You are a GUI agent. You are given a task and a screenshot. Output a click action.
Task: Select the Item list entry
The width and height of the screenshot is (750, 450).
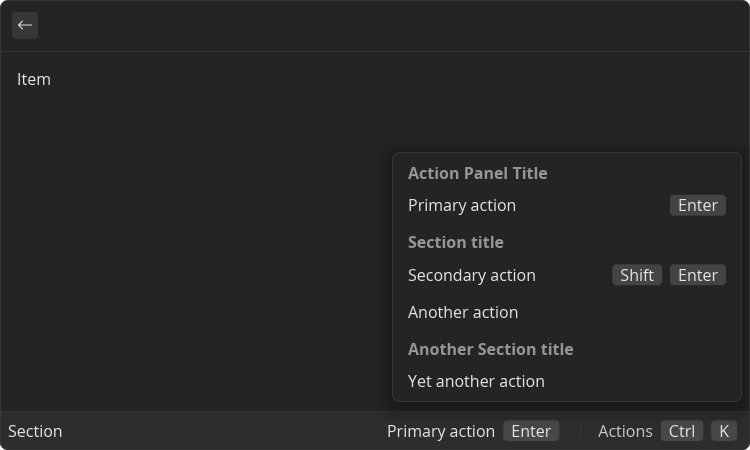coord(375,79)
